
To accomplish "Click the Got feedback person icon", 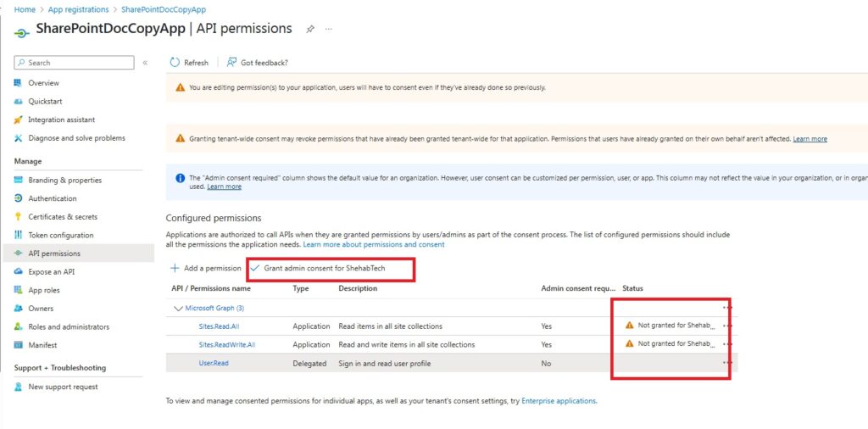I will [x=231, y=63].
